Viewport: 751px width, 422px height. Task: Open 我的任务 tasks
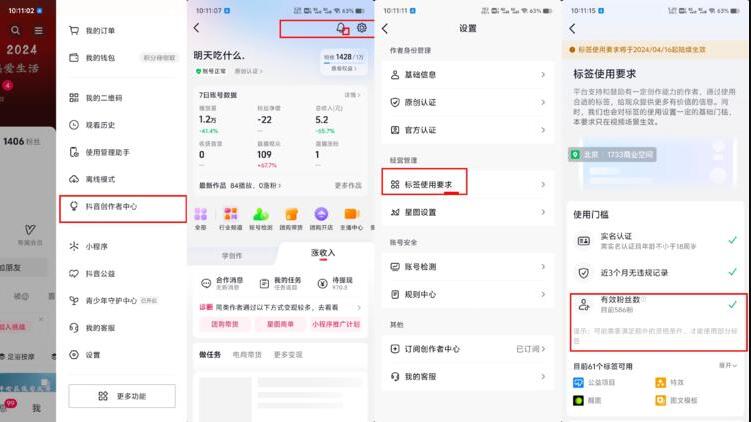tap(281, 283)
